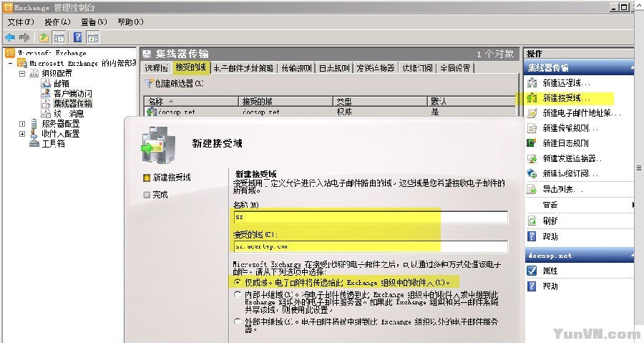
Task: Click the Up one level folder icon
Action: pos(44,38)
